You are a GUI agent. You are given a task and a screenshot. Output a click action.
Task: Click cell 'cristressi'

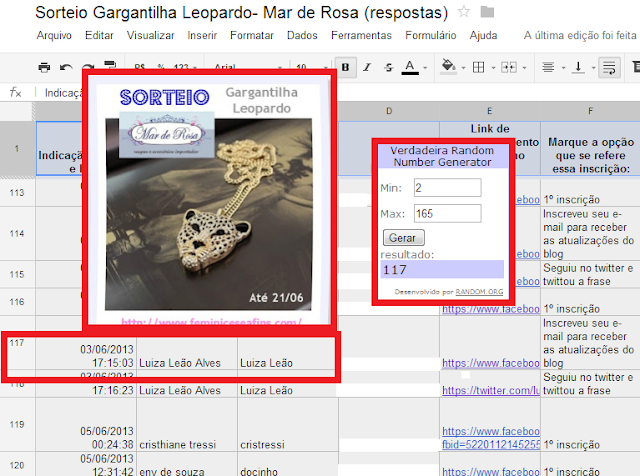(288, 425)
